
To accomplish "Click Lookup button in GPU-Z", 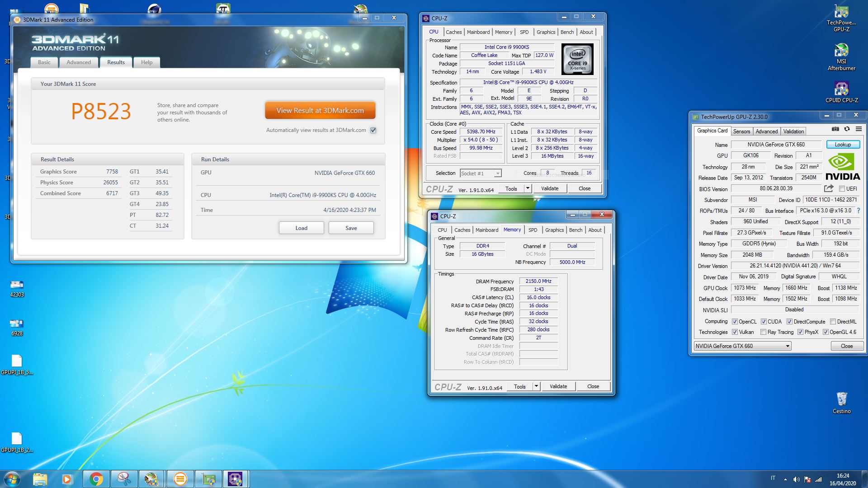I will coord(843,145).
